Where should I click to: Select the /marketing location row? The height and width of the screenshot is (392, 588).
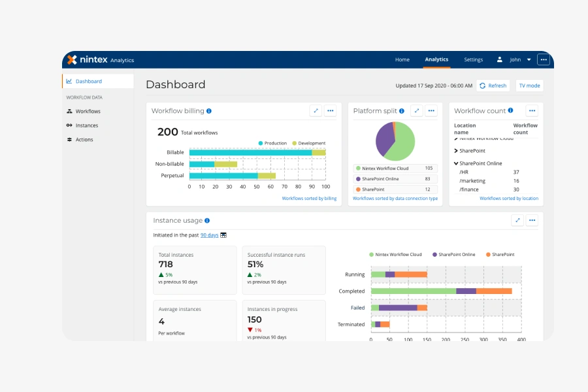pyautogui.click(x=496, y=181)
